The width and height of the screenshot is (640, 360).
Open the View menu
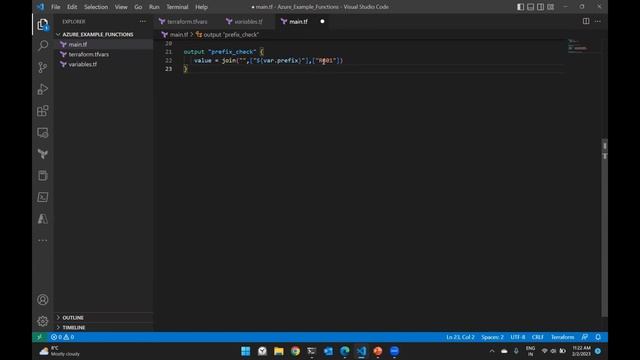click(121, 7)
